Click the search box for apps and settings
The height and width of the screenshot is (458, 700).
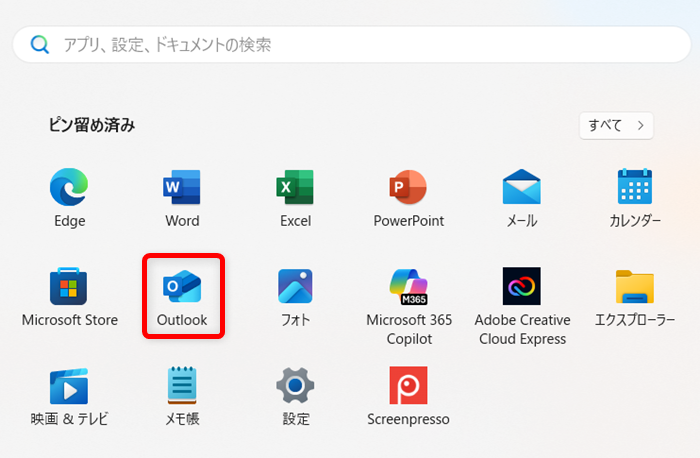(x=350, y=45)
